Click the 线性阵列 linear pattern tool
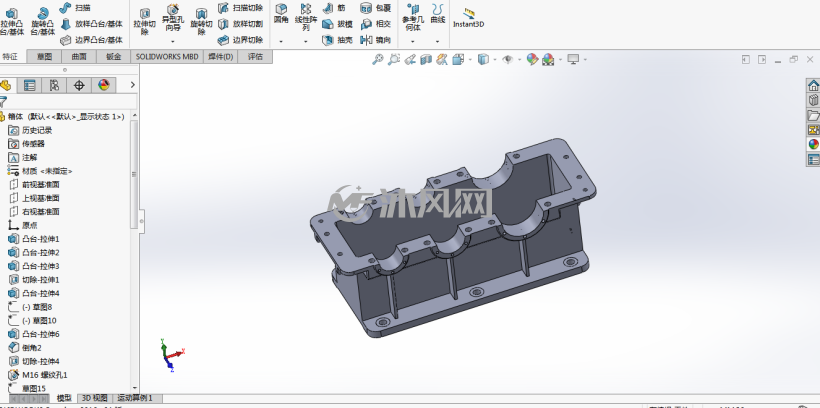 (306, 17)
